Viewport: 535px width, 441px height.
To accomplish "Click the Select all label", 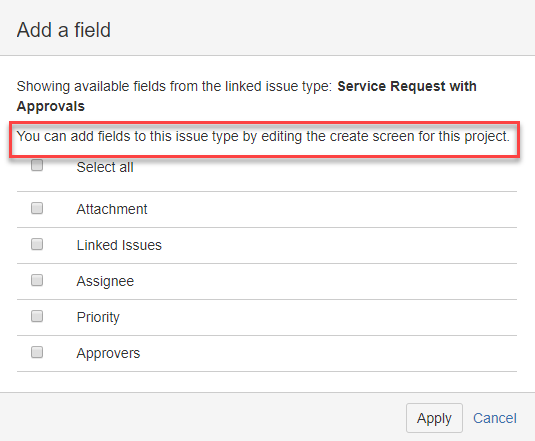I will pos(105,167).
